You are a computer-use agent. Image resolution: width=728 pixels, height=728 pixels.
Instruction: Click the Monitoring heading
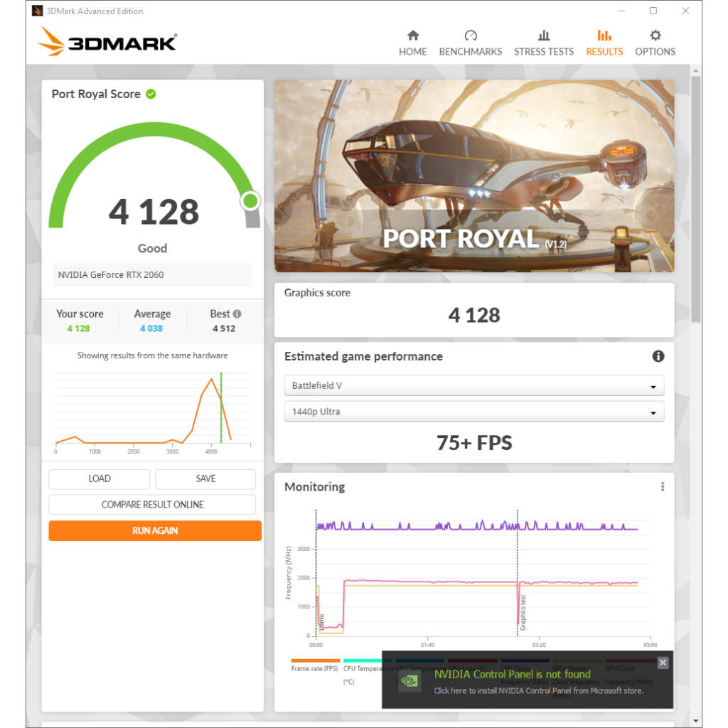click(314, 486)
